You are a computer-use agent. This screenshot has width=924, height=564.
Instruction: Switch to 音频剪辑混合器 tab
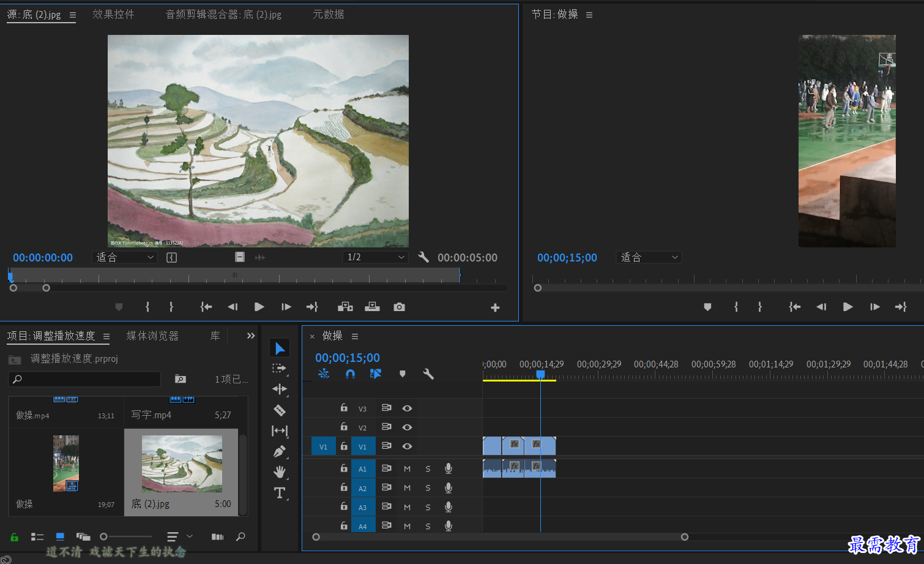point(224,14)
